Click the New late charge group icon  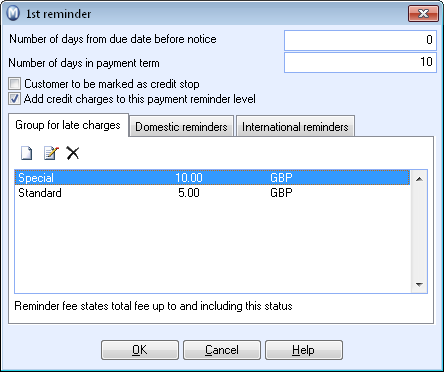(x=27, y=153)
